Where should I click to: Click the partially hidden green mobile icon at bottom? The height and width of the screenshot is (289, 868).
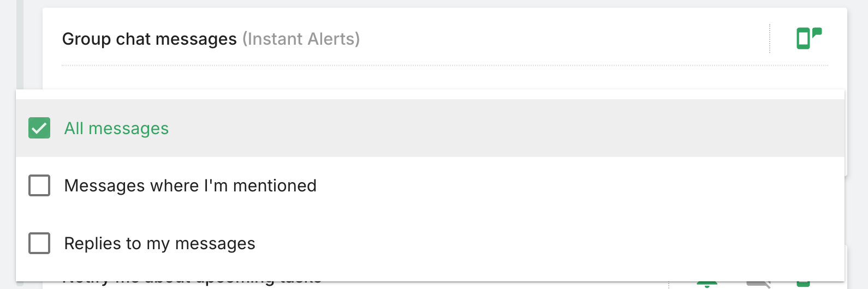pos(803,283)
